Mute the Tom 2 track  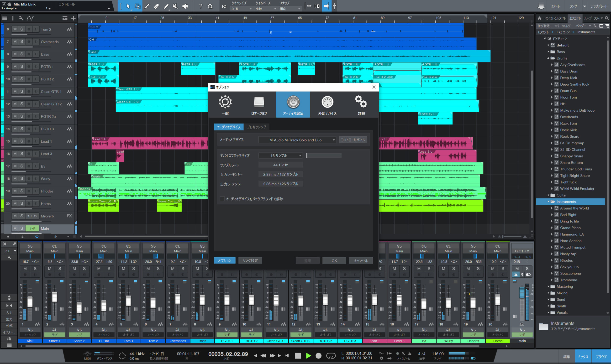[15, 29]
